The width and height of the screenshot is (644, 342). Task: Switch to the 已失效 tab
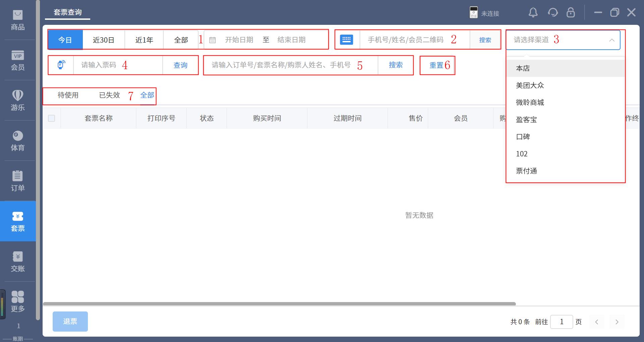click(x=109, y=95)
